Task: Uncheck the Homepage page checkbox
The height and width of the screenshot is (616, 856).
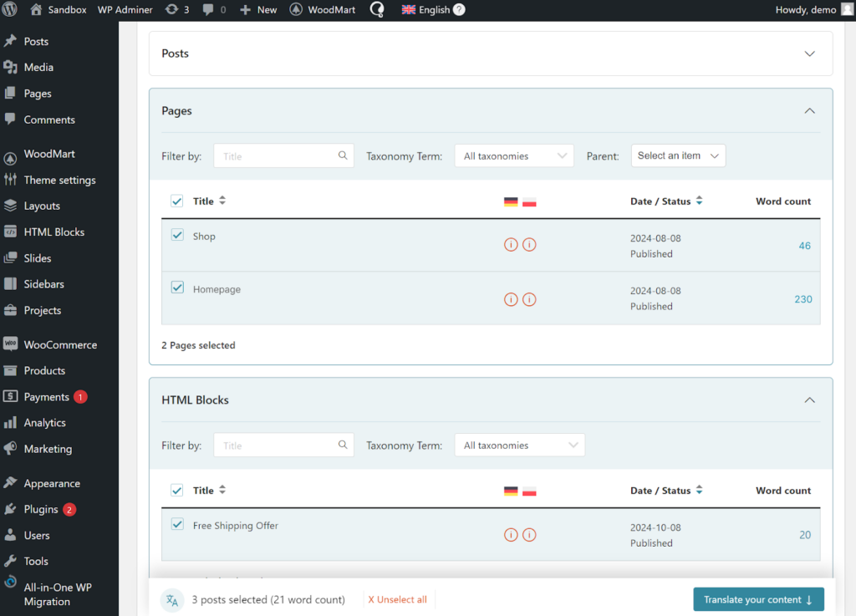Action: coord(177,288)
